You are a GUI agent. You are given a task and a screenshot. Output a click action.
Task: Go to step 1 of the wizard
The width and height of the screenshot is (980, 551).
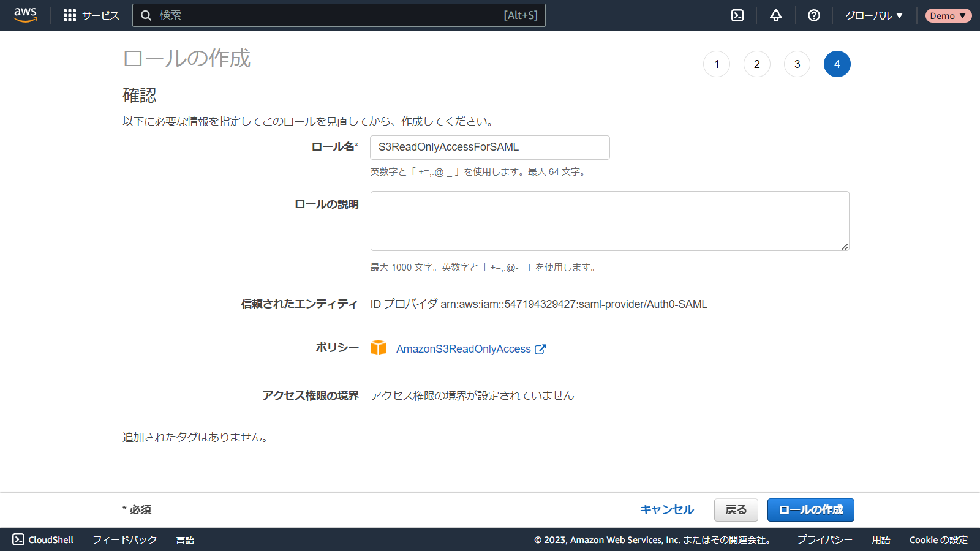pos(717,64)
